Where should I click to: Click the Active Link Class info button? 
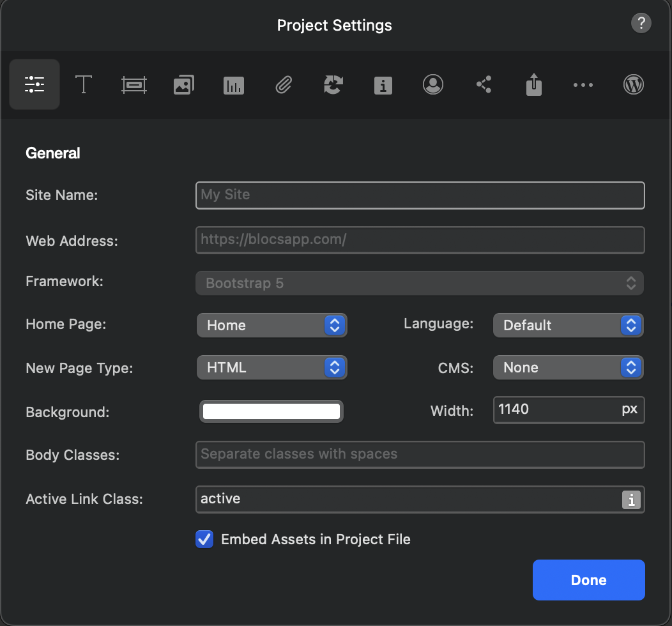point(631,500)
